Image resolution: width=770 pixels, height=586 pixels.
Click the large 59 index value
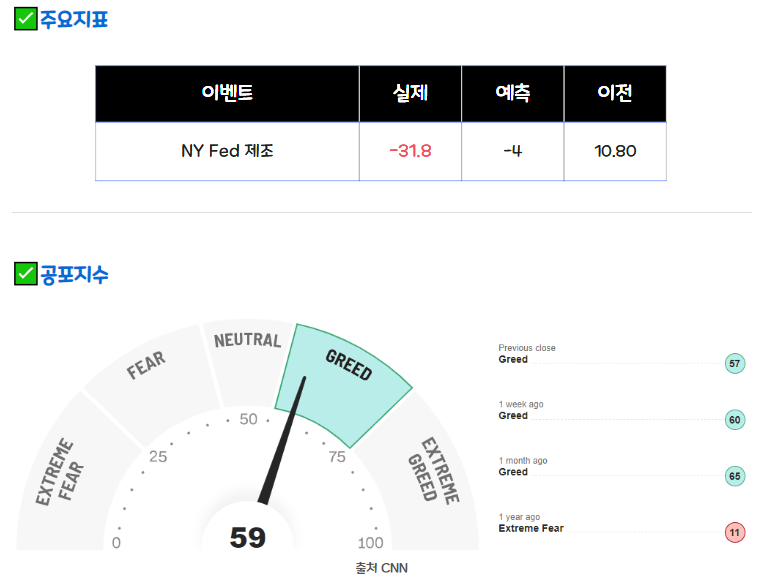pyautogui.click(x=248, y=537)
